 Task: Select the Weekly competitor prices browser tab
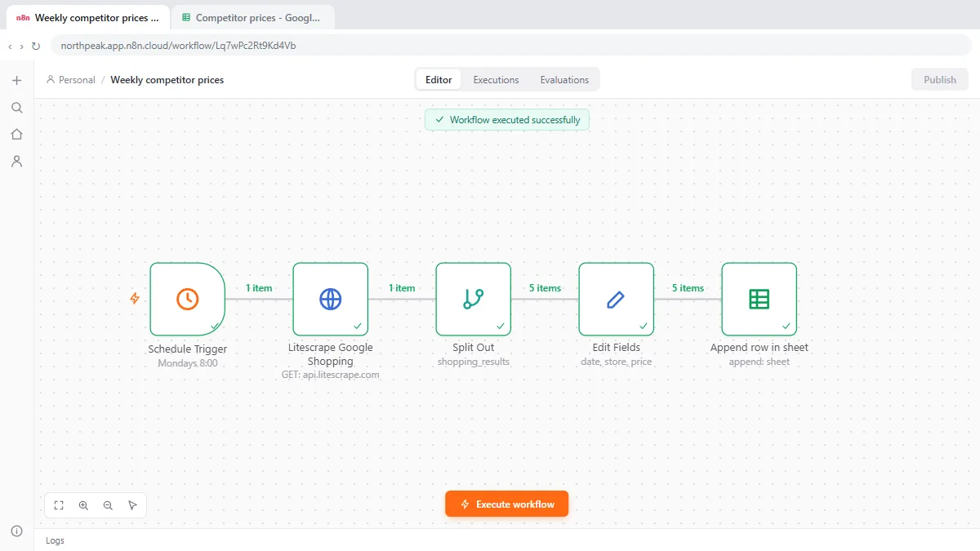tap(88, 17)
